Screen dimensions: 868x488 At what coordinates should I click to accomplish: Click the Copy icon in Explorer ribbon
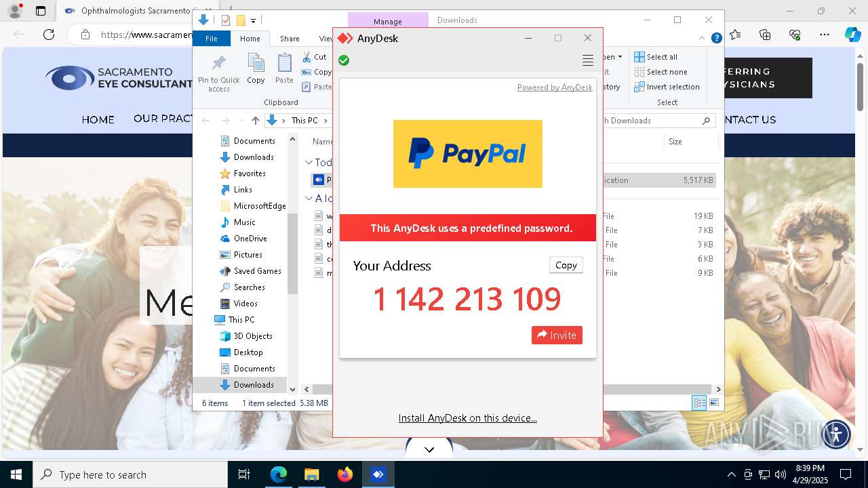[x=256, y=68]
